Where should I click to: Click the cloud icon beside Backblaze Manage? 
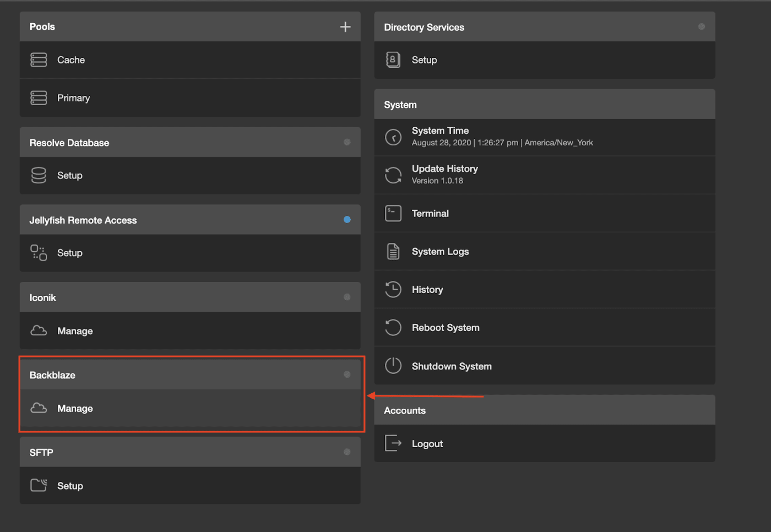[39, 408]
